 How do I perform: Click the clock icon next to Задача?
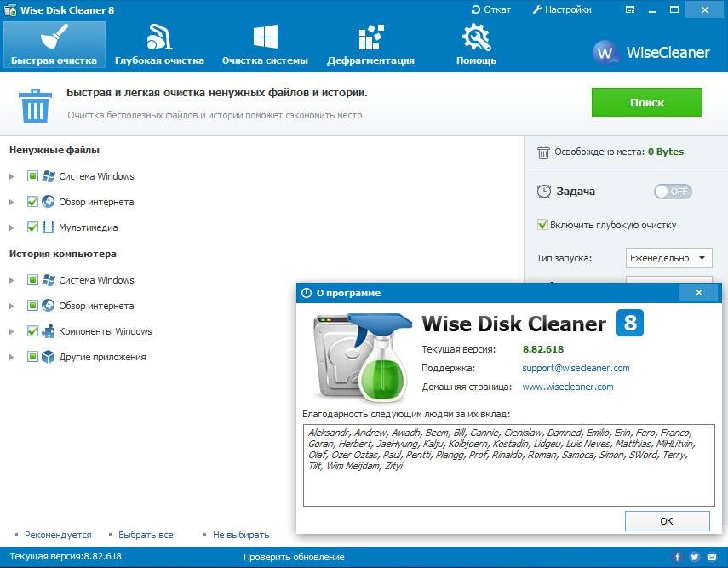click(x=544, y=192)
